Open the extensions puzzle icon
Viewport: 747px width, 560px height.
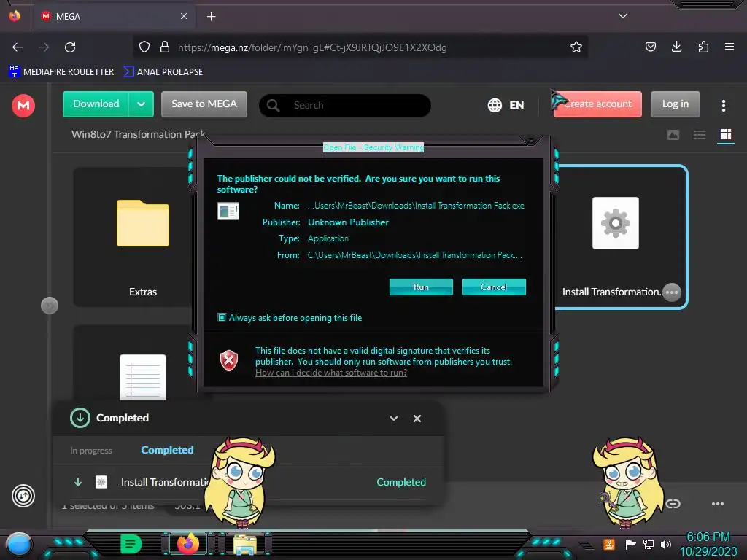[x=703, y=47]
